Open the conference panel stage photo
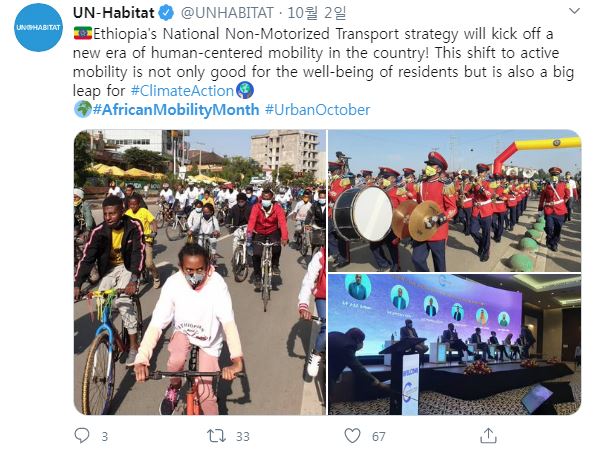 click(455, 345)
